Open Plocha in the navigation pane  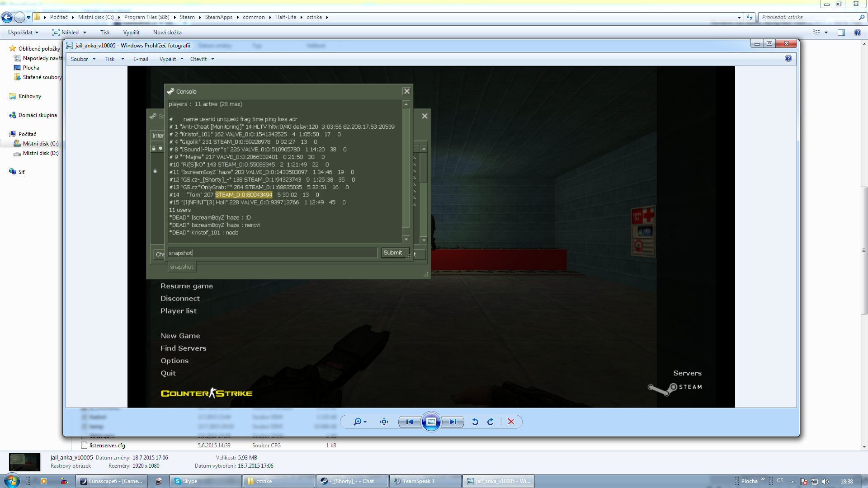pos(31,68)
